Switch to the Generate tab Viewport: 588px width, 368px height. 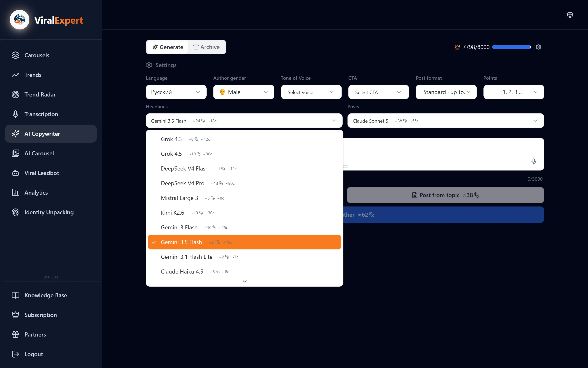coord(168,47)
